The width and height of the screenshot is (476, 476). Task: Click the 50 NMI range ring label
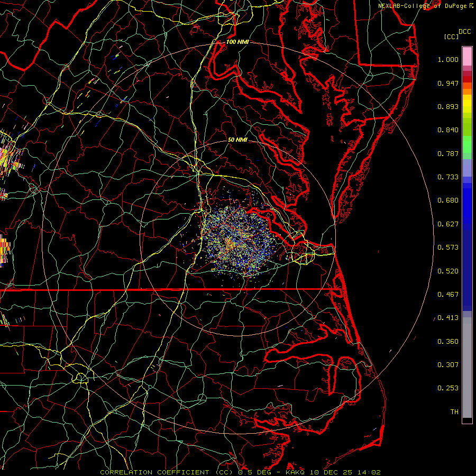tap(237, 140)
